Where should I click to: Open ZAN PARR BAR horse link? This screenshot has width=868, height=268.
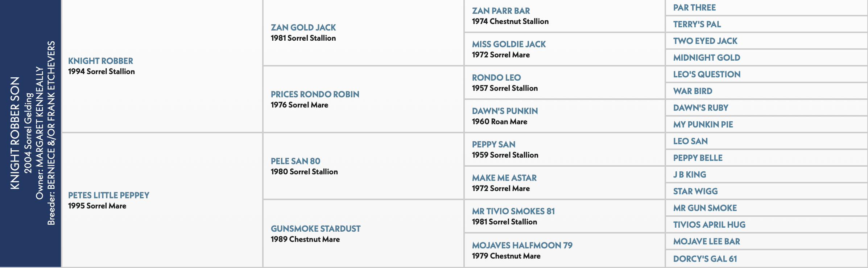(501, 11)
